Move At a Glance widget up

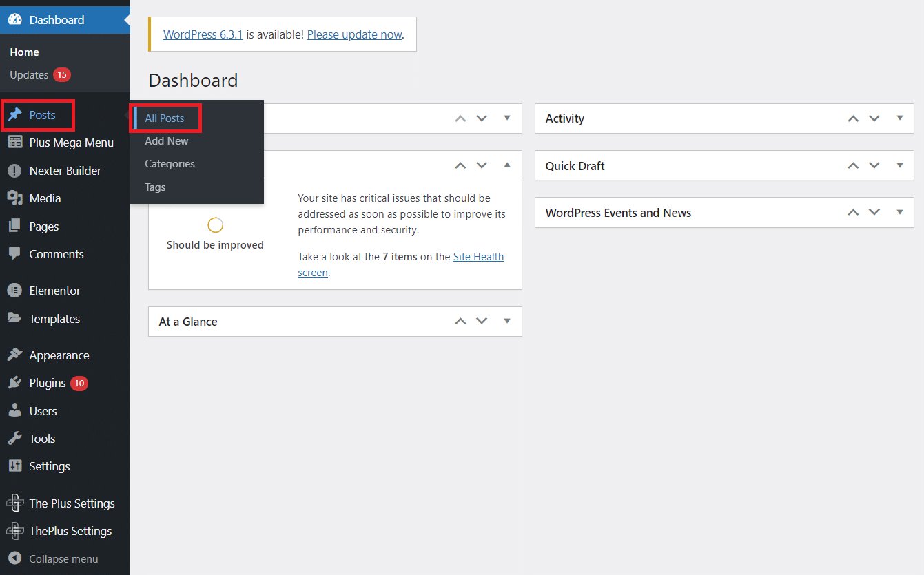pyautogui.click(x=461, y=321)
